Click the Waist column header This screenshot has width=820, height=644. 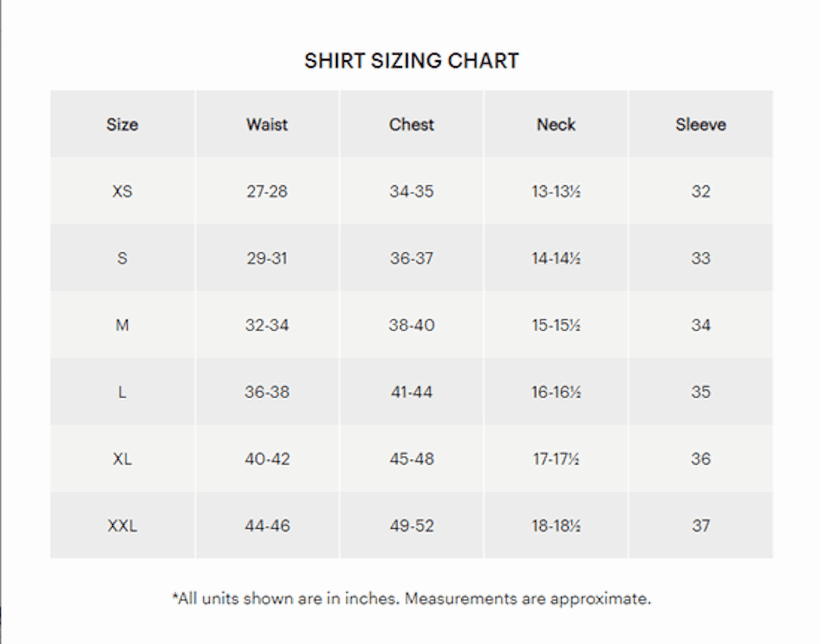pos(267,124)
